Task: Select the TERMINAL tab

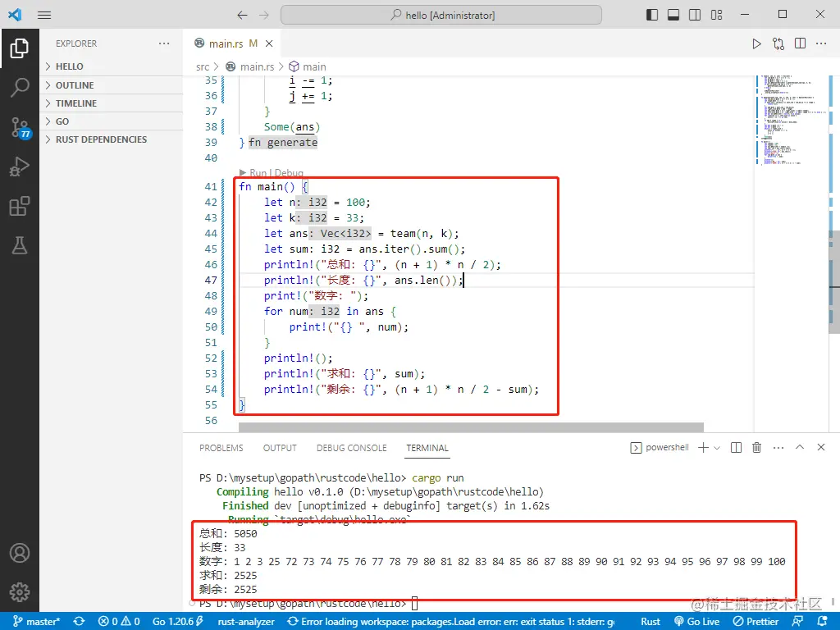Action: pos(427,448)
